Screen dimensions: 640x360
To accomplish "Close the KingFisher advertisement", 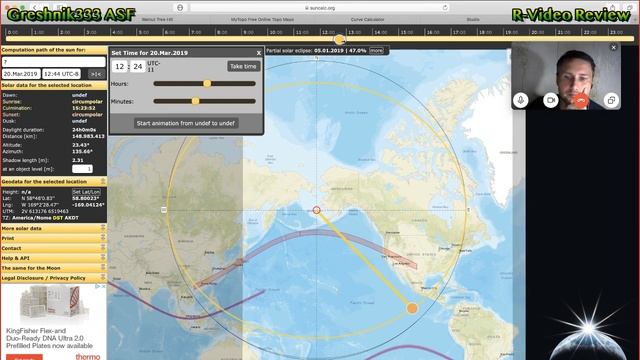I will point(103,287).
